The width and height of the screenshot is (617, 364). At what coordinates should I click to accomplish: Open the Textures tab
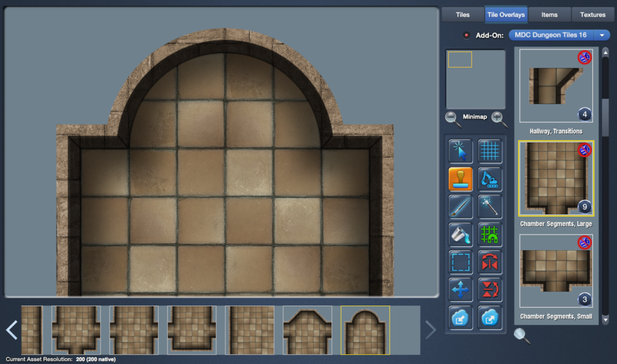coord(593,14)
